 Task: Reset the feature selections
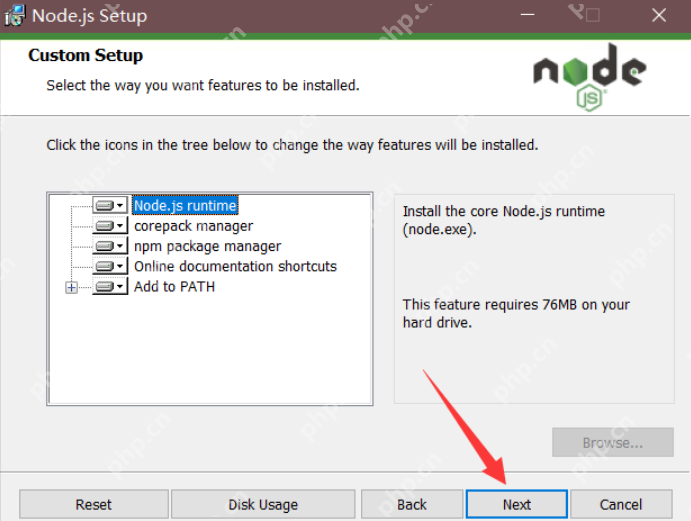pos(93,504)
